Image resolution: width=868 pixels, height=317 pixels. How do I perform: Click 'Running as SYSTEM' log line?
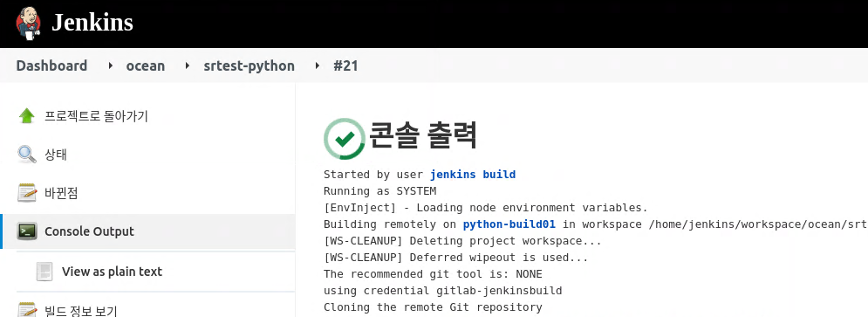pyautogui.click(x=379, y=191)
